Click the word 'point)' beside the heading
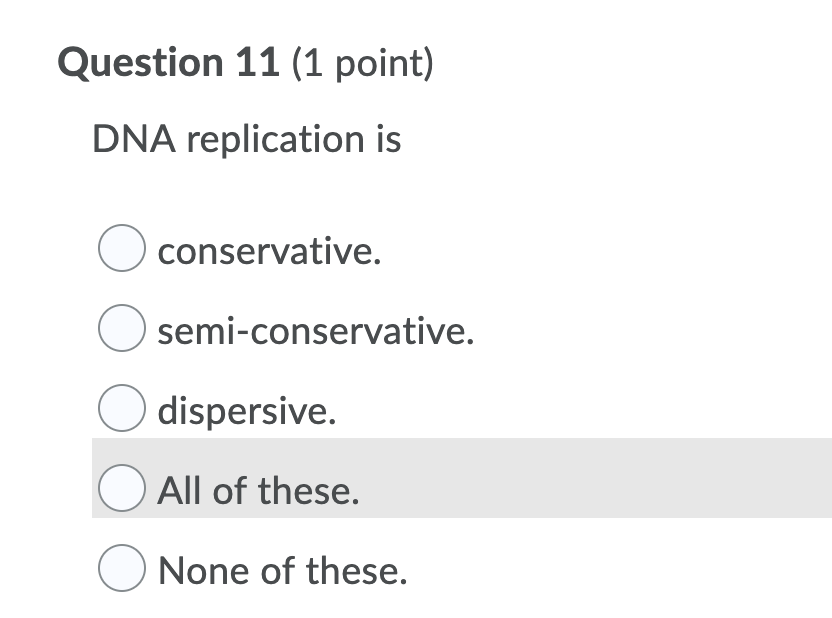This screenshot has width=832, height=618. tap(383, 65)
